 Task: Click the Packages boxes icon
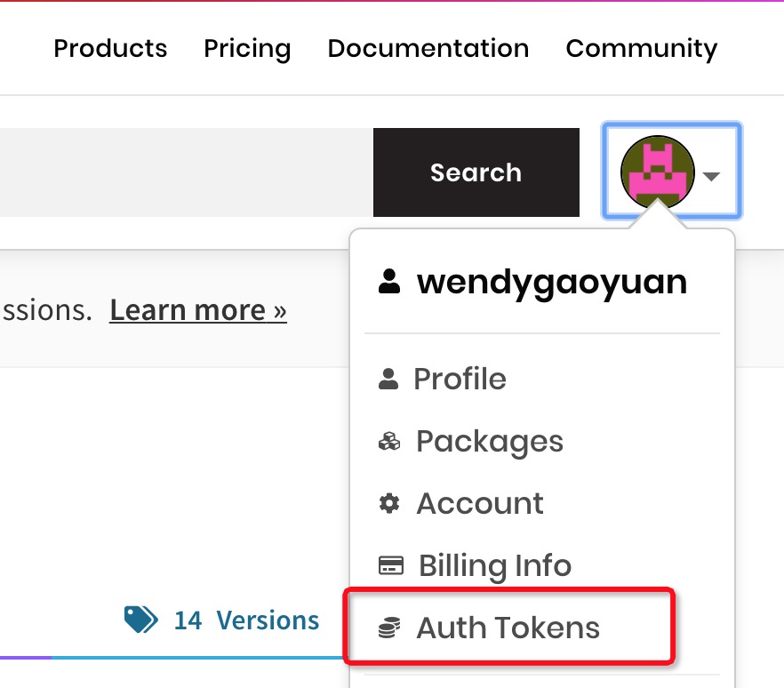[x=389, y=442]
